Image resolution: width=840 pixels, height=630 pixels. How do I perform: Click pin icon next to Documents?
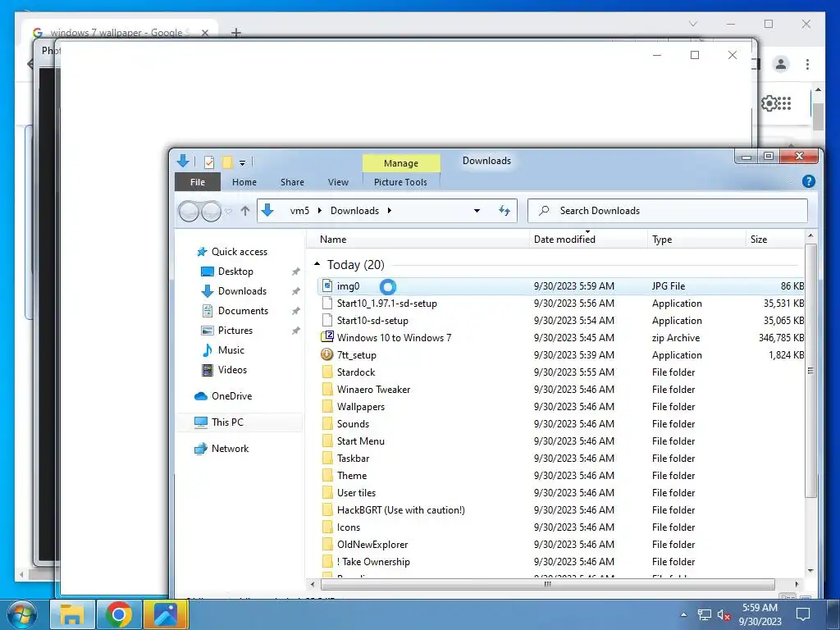pyautogui.click(x=295, y=311)
